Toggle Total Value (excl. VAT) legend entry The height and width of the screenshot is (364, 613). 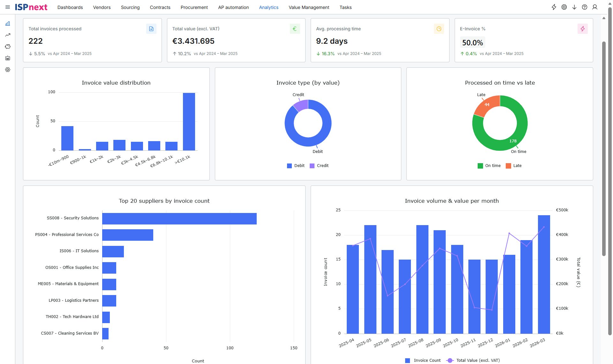(x=473, y=360)
